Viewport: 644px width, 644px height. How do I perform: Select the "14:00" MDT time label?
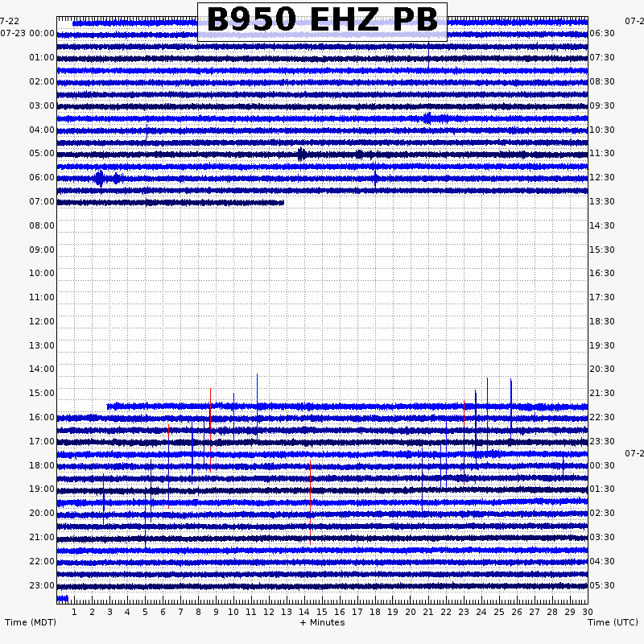(x=42, y=369)
